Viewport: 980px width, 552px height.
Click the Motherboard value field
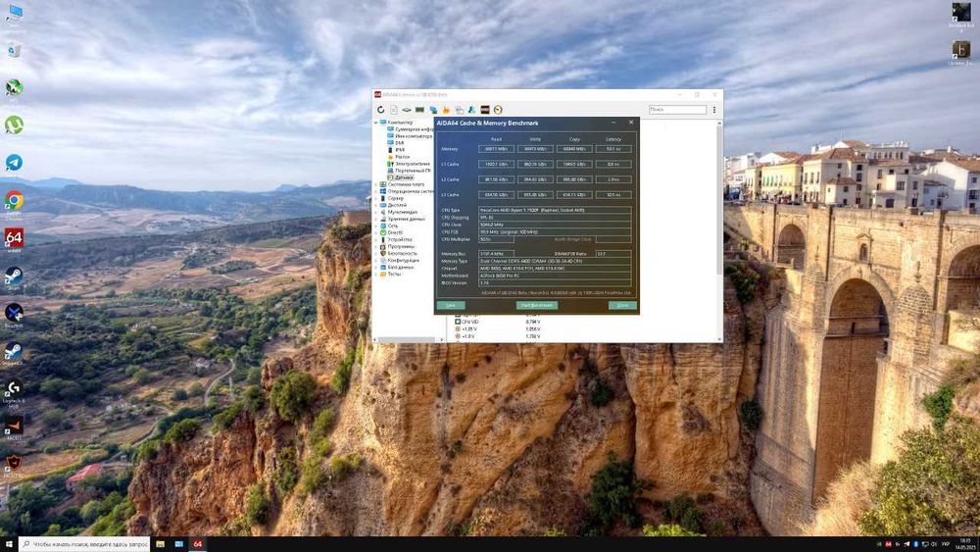click(555, 276)
